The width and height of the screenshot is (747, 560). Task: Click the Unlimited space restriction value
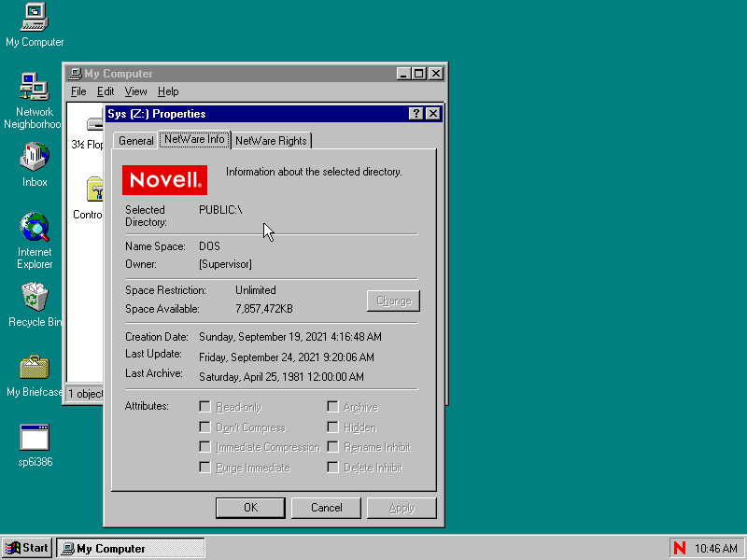pos(255,290)
